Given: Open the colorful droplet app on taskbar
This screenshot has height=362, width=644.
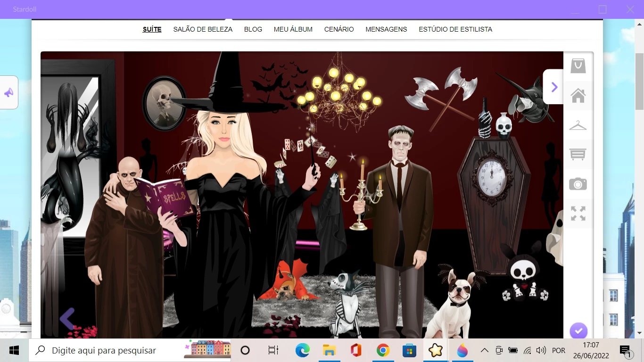Looking at the screenshot, I should coord(462,350).
